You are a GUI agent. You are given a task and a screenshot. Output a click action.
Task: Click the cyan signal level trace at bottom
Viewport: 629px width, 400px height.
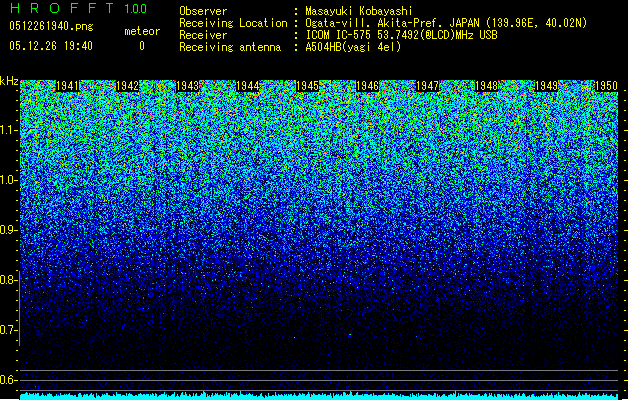319,396
